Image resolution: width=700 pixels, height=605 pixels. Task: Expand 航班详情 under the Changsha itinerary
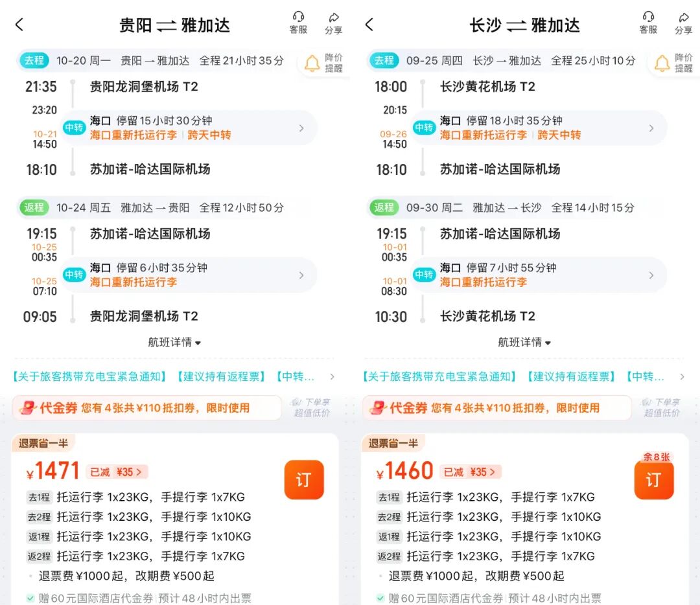(524, 342)
